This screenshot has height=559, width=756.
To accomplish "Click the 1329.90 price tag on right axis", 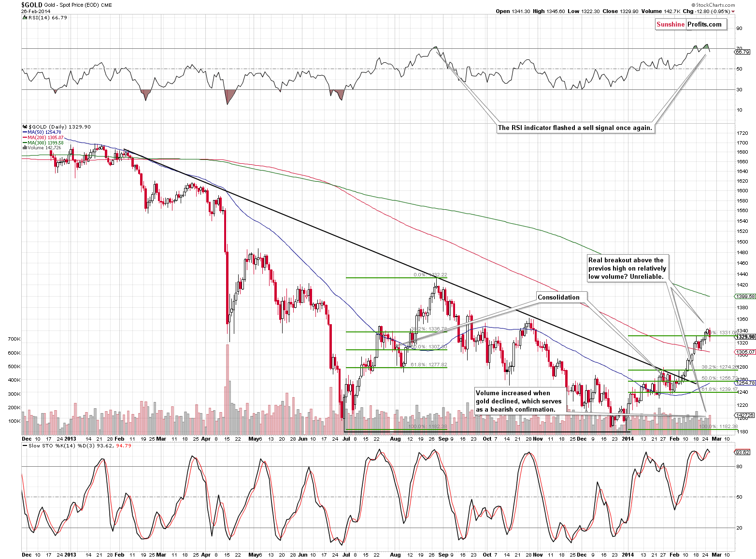I will click(745, 337).
